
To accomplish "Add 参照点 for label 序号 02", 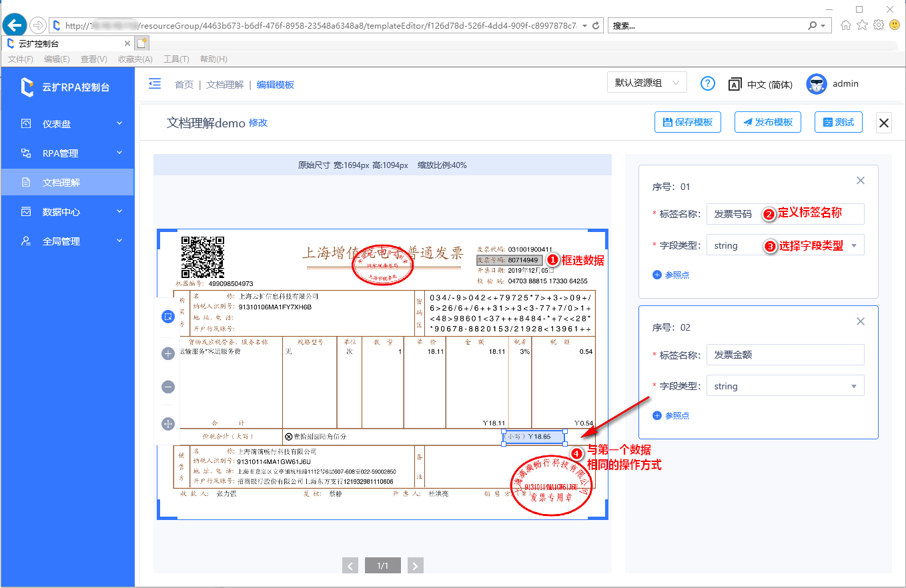I will 671,415.
